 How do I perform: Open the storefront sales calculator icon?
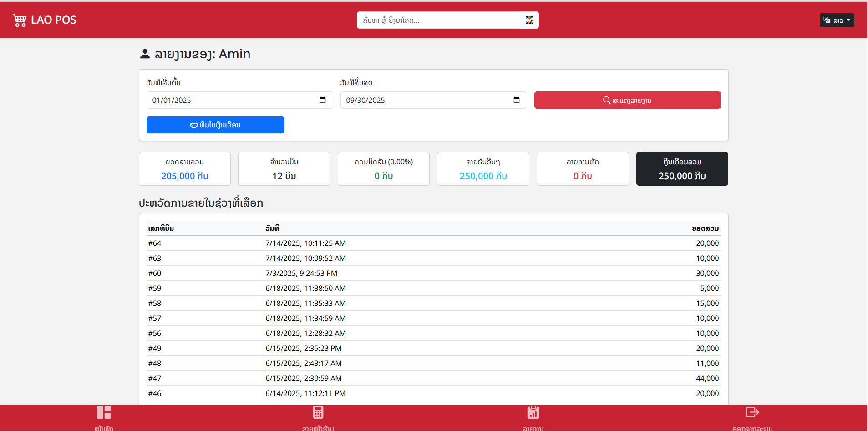pos(318,412)
